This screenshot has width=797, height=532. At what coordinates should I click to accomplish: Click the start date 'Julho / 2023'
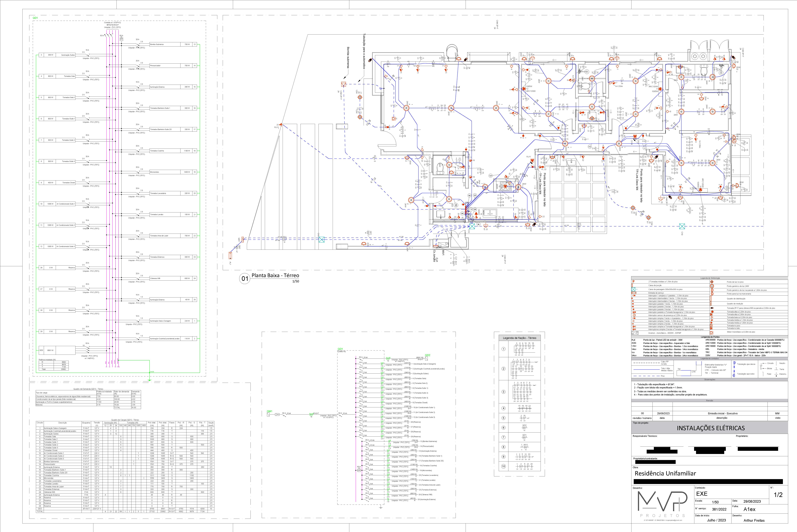717,520
